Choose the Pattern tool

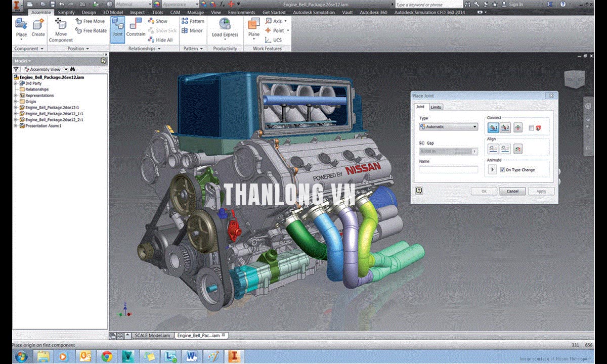tap(192, 21)
